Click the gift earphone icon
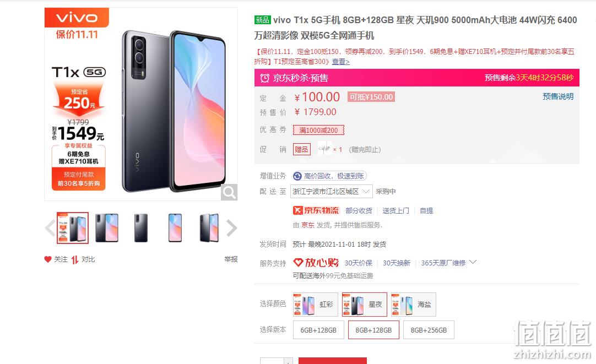596x364 pixels. 324,149
